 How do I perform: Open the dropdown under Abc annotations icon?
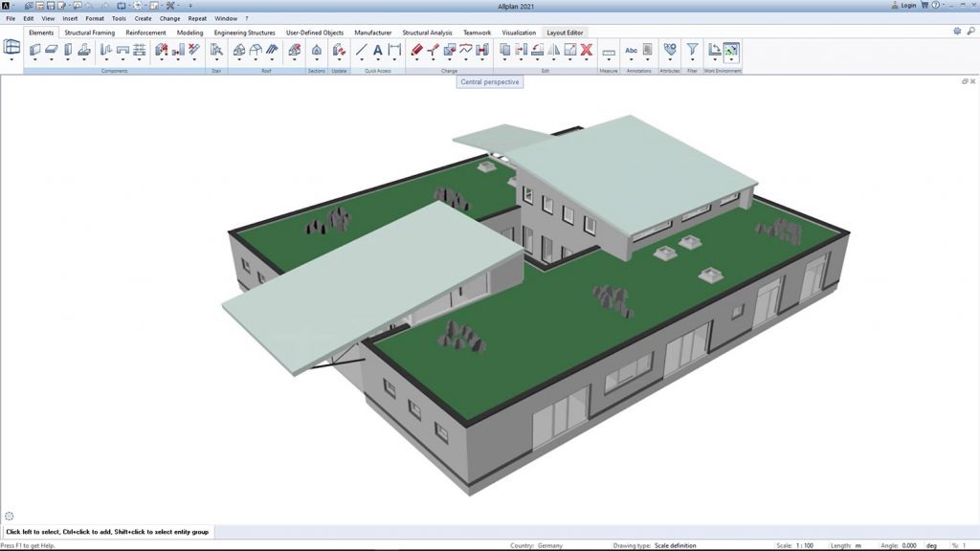pos(632,60)
